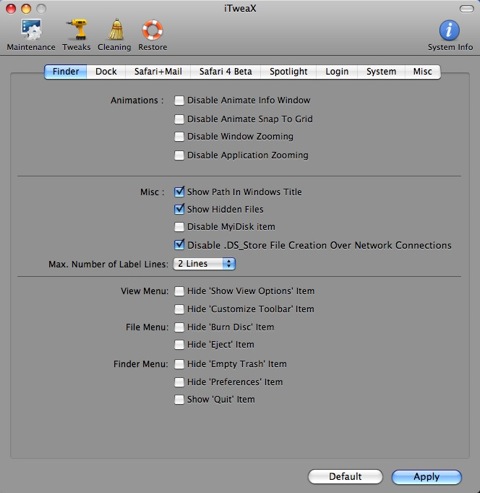Open the Spotlight tab

pyautogui.click(x=288, y=72)
